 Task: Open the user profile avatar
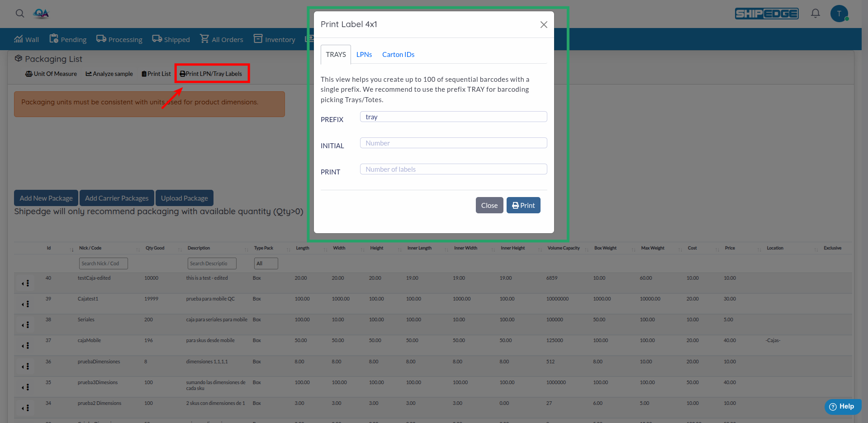839,14
